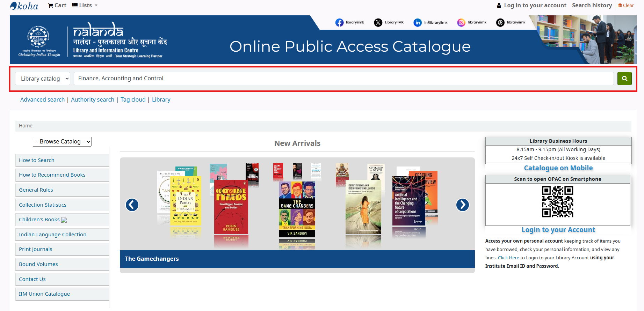Viewport: 644px width, 311px height.
Task: Expand the Lists dropdown menu
Action: point(85,6)
